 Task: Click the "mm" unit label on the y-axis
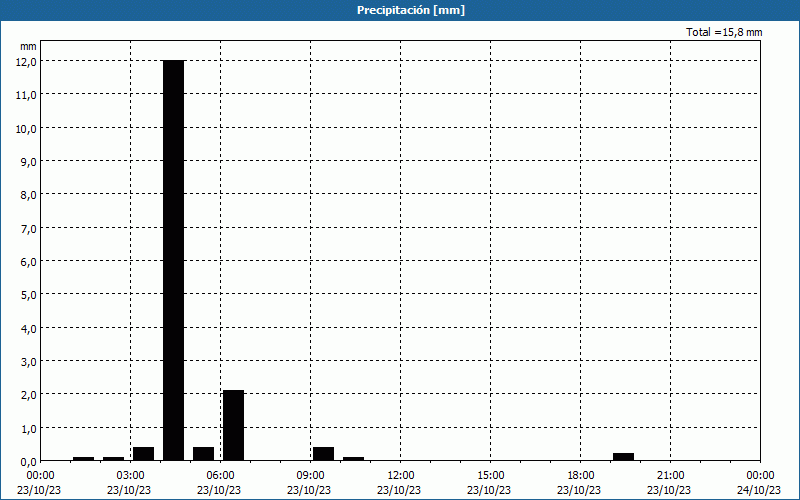pyautogui.click(x=28, y=46)
